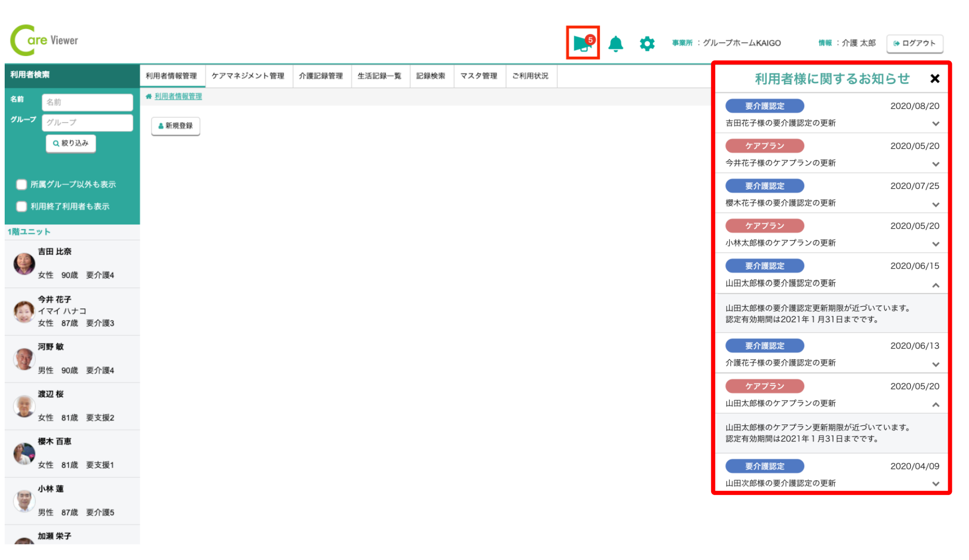
Task: Click the ログアウト button
Action: 914,43
